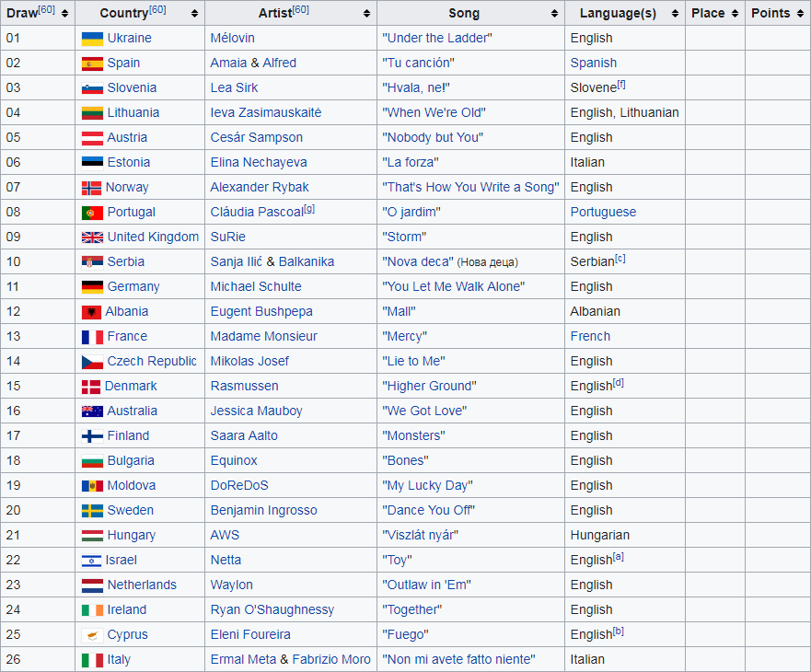Open the "Tu canción" song link
The width and height of the screenshot is (811, 672).
419,64
